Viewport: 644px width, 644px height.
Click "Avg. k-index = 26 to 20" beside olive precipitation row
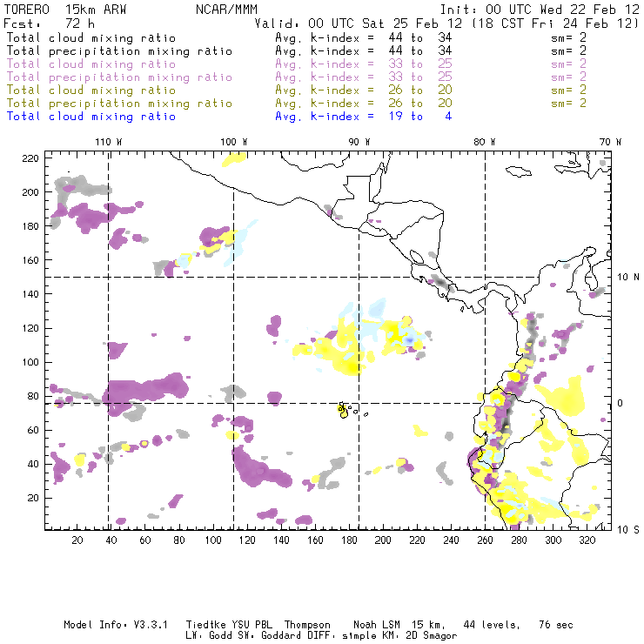pyautogui.click(x=364, y=104)
